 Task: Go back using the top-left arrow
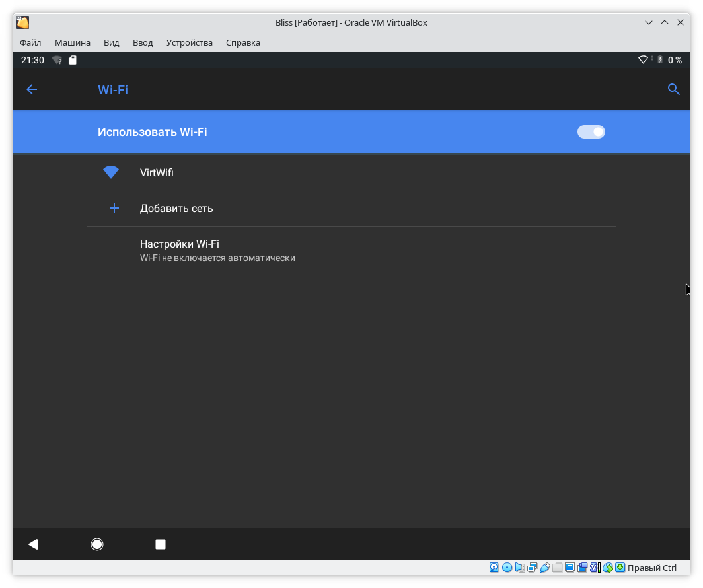(x=32, y=89)
